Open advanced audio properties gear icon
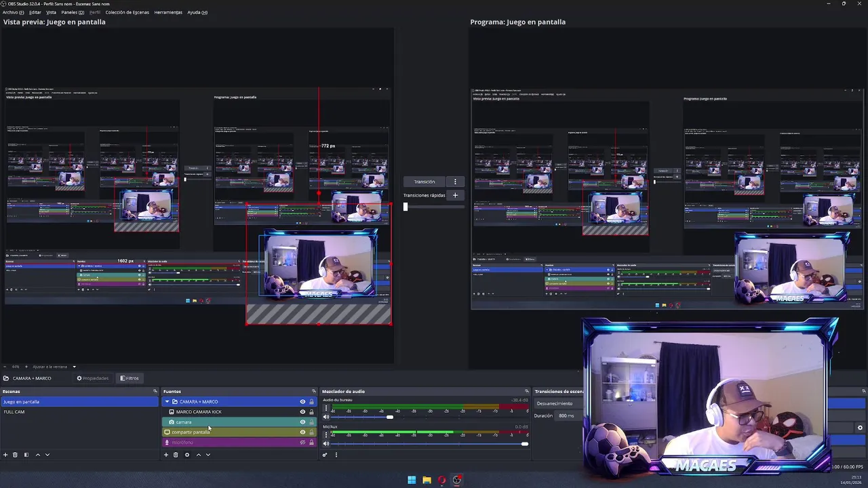This screenshot has width=868, height=488. point(325,455)
